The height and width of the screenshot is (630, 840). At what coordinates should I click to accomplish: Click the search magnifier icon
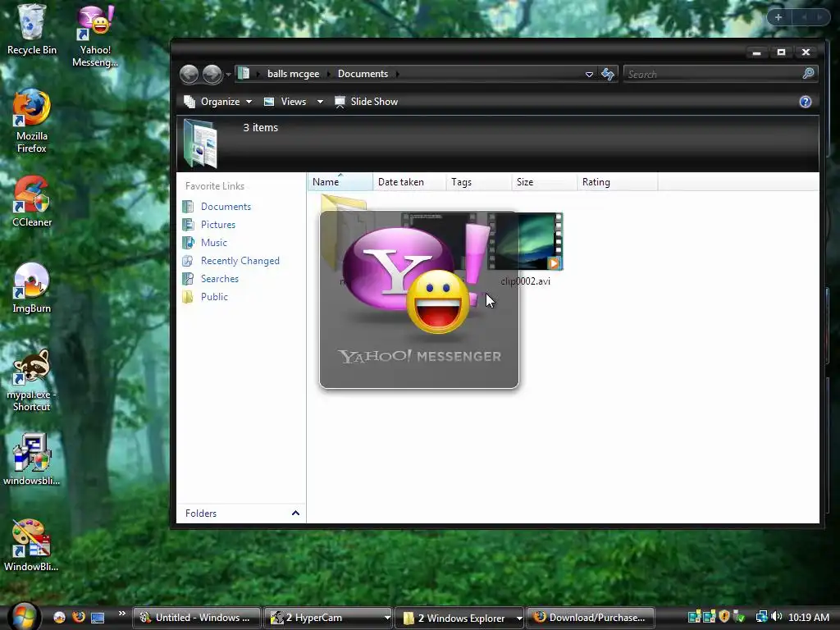[x=808, y=73]
